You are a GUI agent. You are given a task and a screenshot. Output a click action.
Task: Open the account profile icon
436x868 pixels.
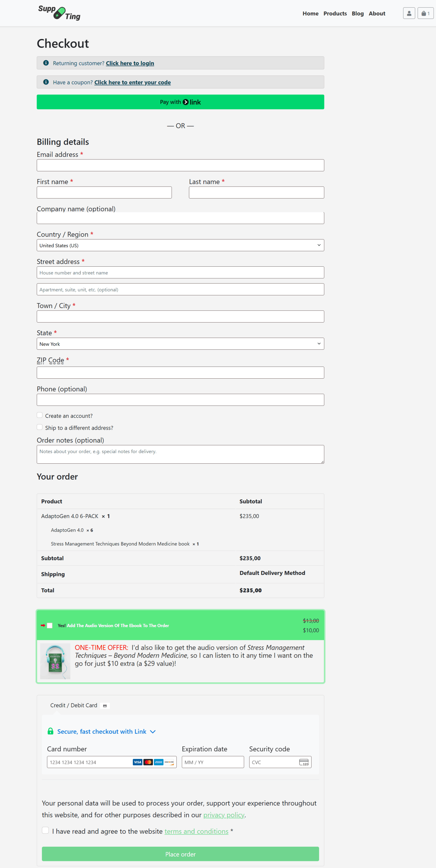[409, 14]
